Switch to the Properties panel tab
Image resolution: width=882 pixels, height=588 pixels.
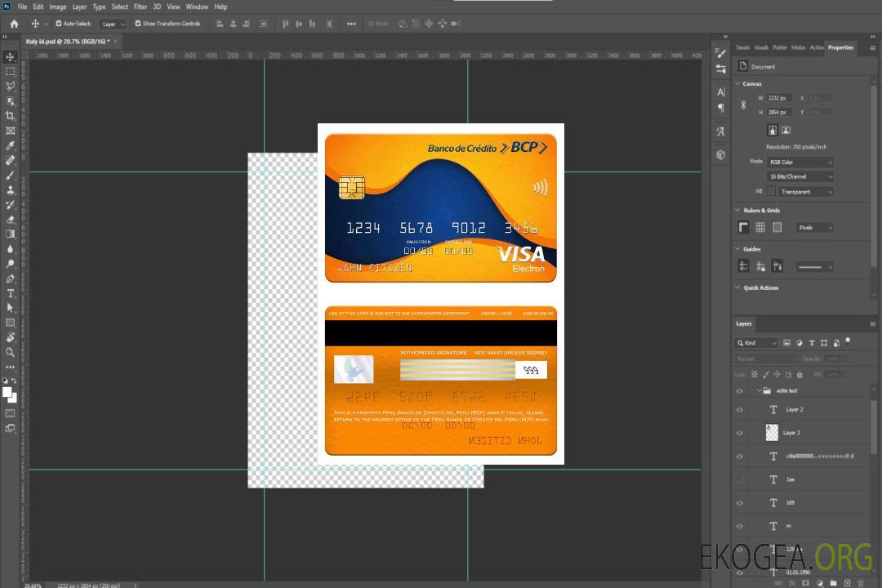click(x=840, y=47)
